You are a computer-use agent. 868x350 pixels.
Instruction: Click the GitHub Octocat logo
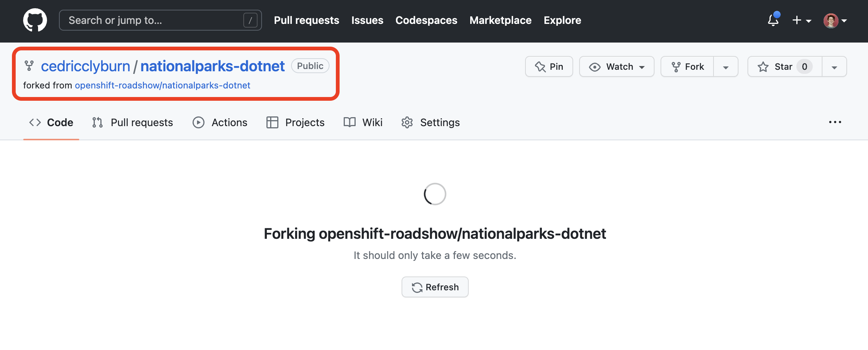(x=35, y=20)
